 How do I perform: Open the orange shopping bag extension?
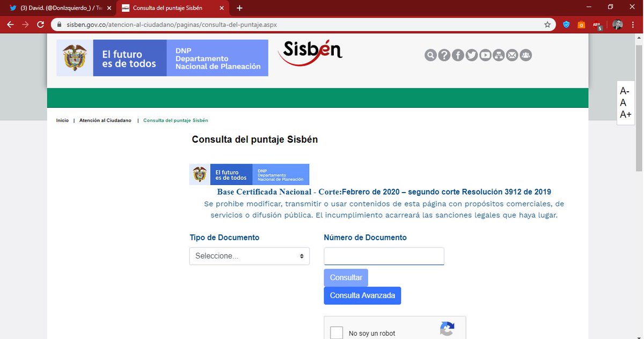(581, 25)
